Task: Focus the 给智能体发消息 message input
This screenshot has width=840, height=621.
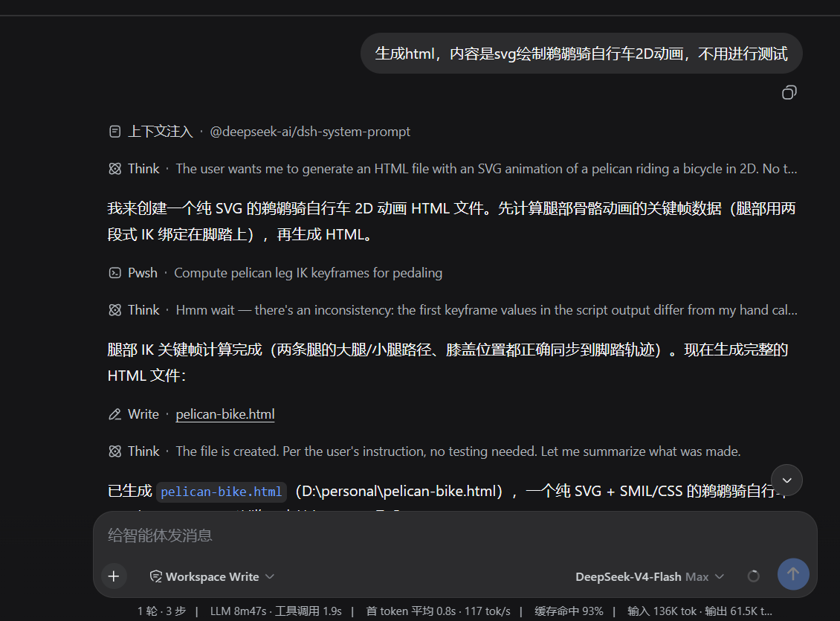Action: coord(454,535)
